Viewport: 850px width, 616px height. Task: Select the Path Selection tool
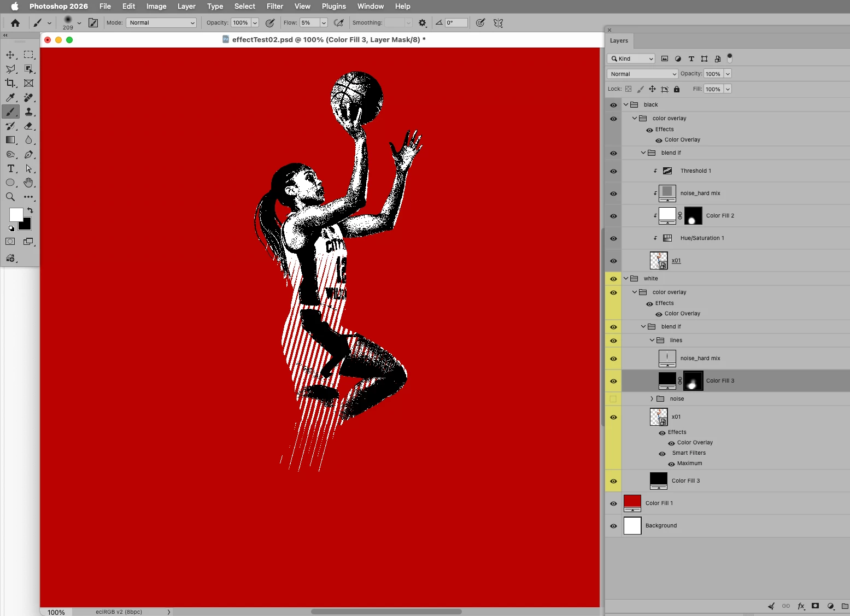click(28, 168)
